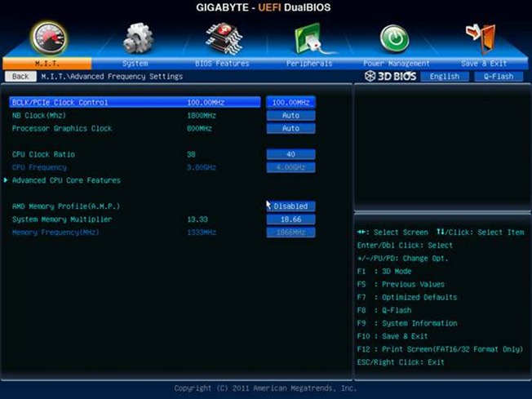Toggle AMD Memory Profile Disabled setting
532x399 pixels.
click(290, 206)
